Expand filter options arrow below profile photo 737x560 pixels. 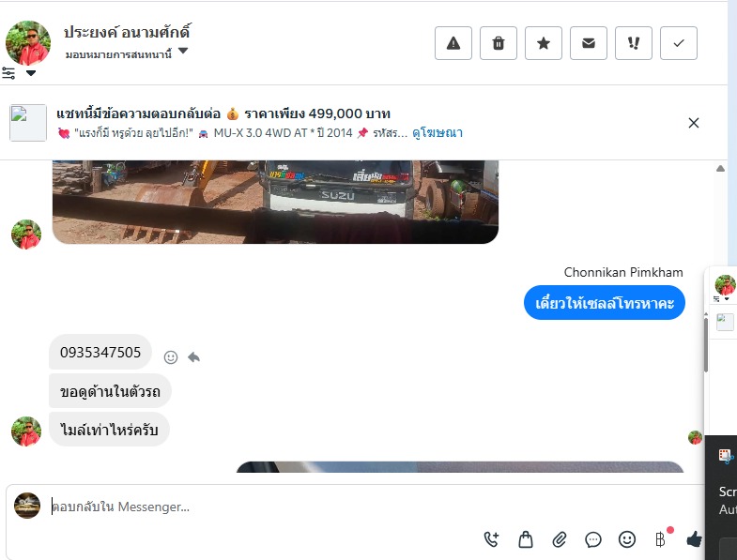tap(31, 73)
